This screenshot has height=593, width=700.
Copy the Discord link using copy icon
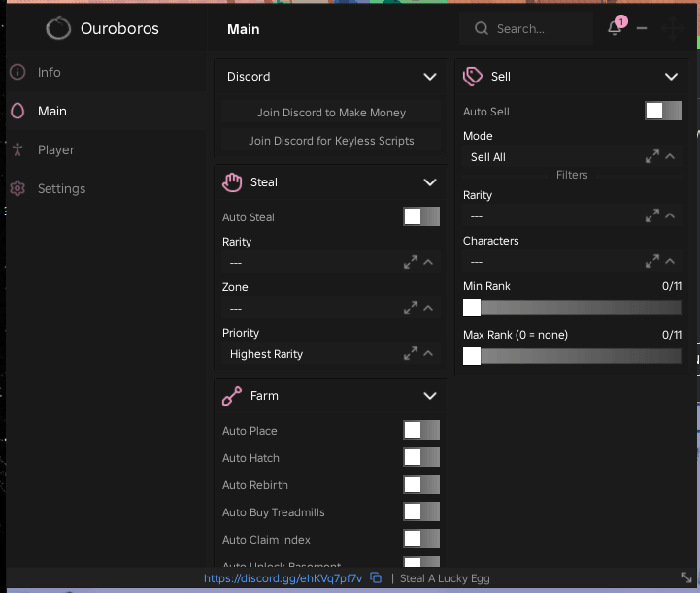pyautogui.click(x=376, y=577)
